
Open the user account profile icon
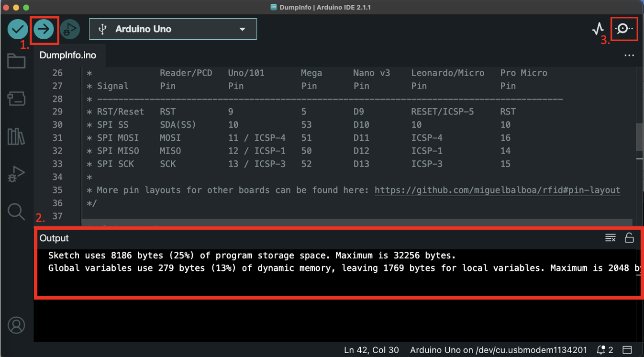(x=16, y=325)
